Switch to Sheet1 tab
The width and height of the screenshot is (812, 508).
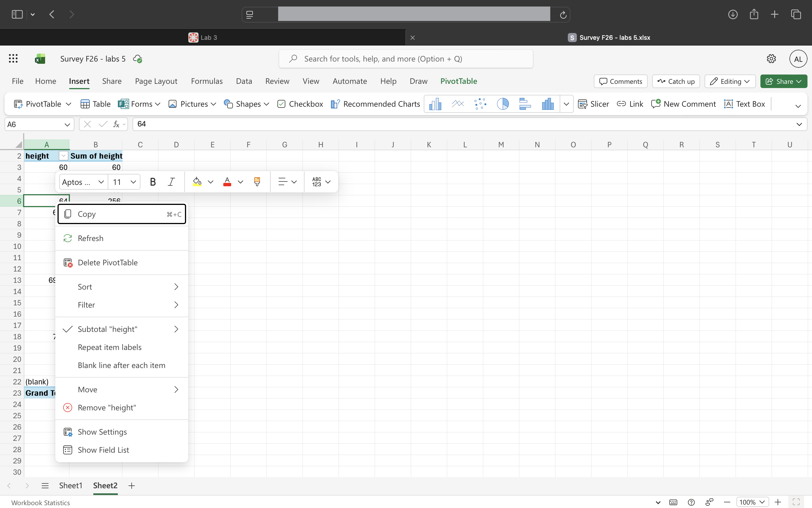coord(70,485)
